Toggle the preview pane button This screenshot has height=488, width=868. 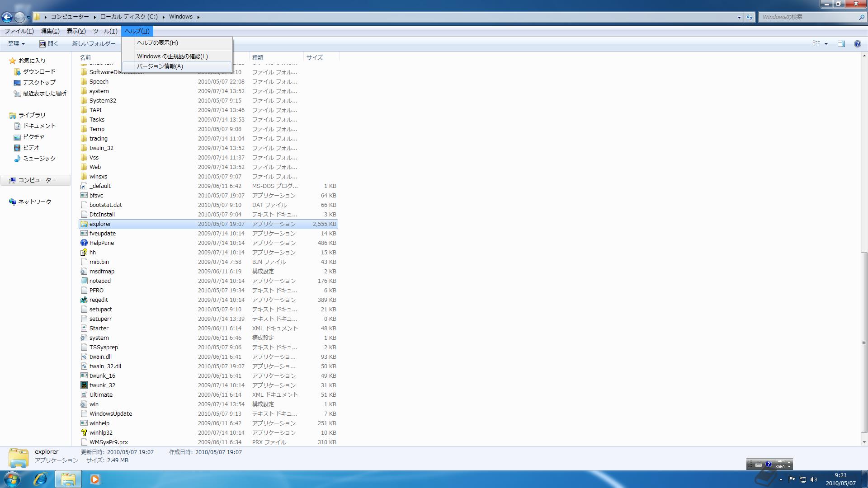click(x=841, y=44)
